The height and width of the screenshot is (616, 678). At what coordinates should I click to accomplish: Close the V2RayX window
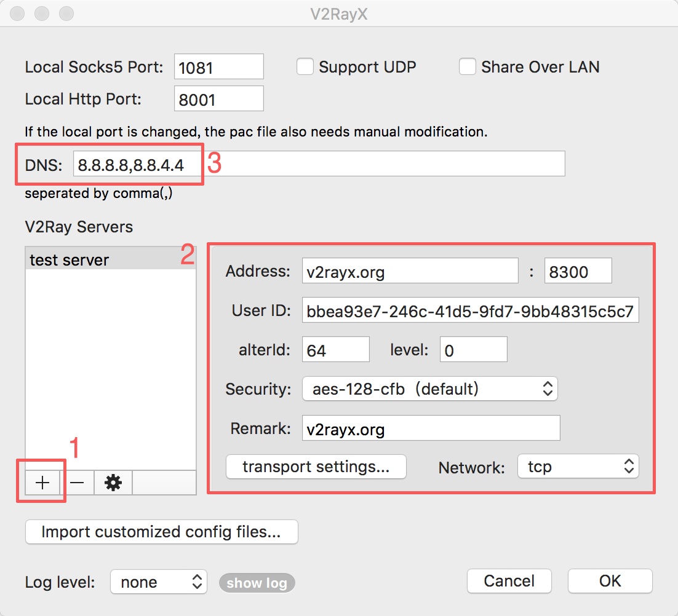17,14
